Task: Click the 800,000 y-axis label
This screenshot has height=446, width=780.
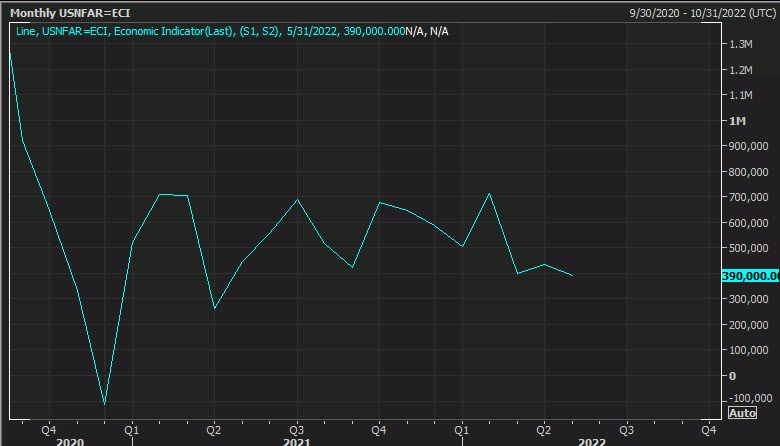Action: pos(748,172)
